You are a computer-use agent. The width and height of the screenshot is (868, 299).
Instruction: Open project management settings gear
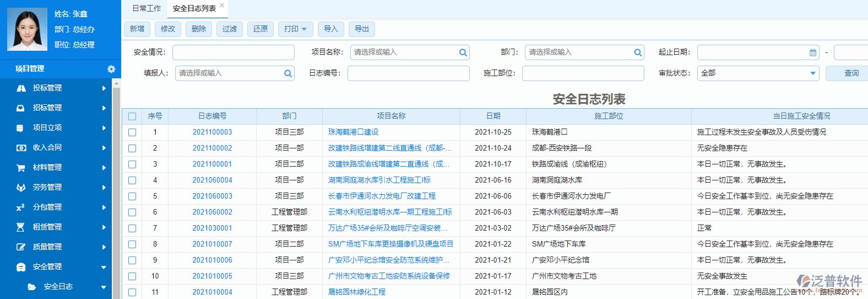pyautogui.click(x=111, y=69)
